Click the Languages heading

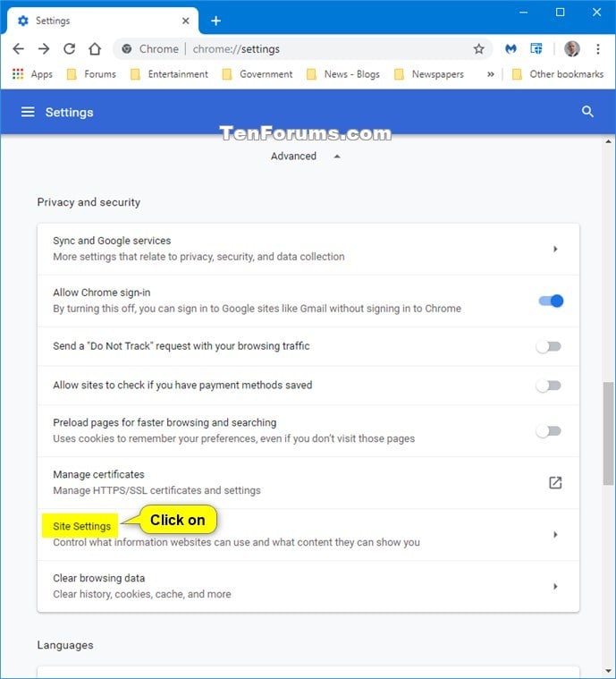[65, 645]
